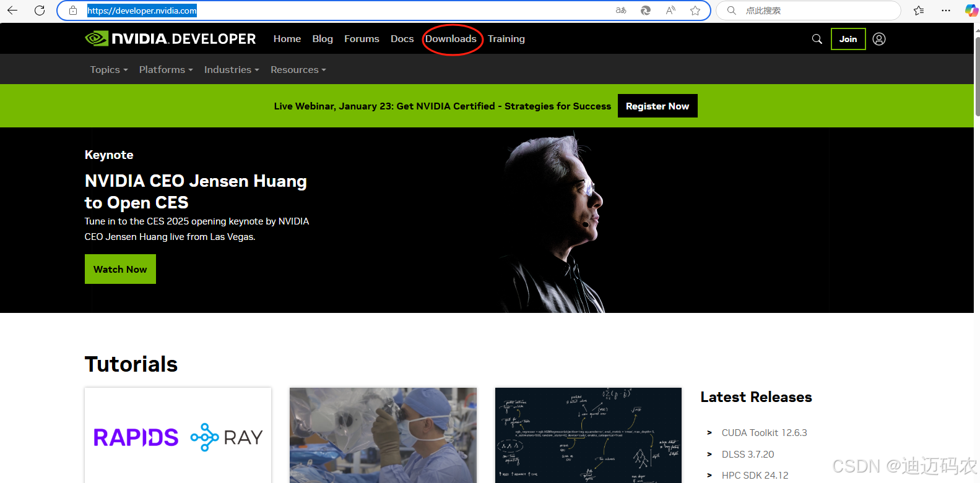Click the Tutorials section heading
The height and width of the screenshot is (483, 980).
coord(131,364)
